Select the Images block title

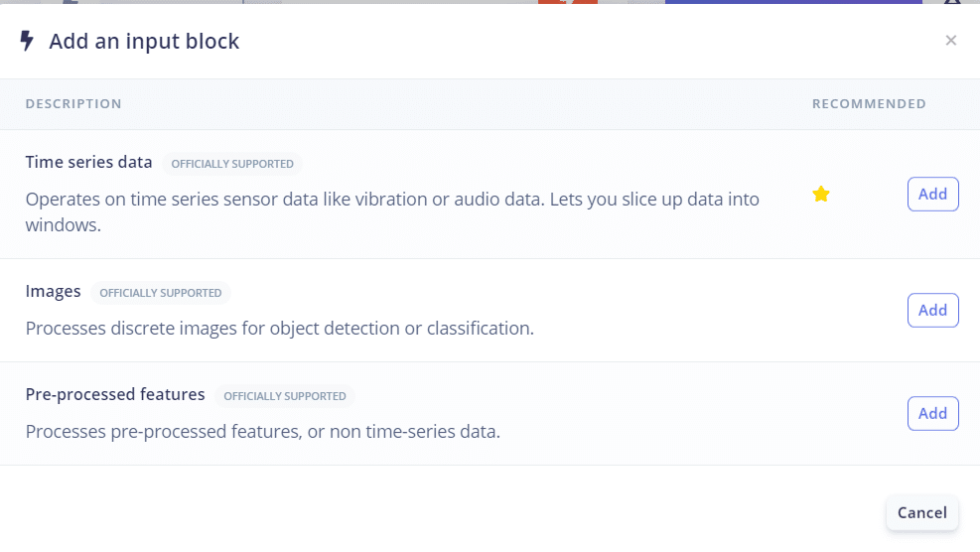[x=54, y=291]
